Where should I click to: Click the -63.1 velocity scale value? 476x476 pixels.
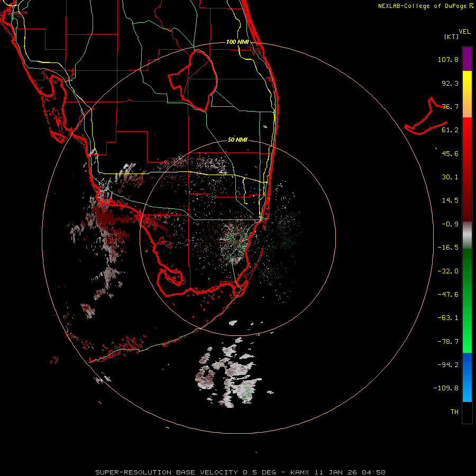click(448, 318)
